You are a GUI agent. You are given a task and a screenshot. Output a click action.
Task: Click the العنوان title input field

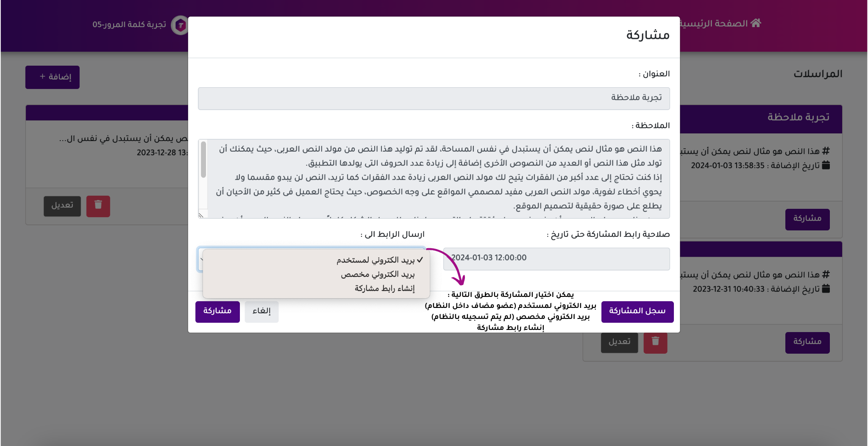point(434,98)
